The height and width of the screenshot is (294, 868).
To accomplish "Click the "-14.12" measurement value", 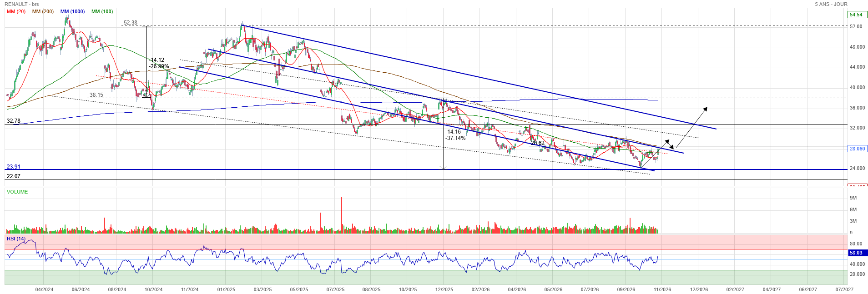I will [x=157, y=60].
